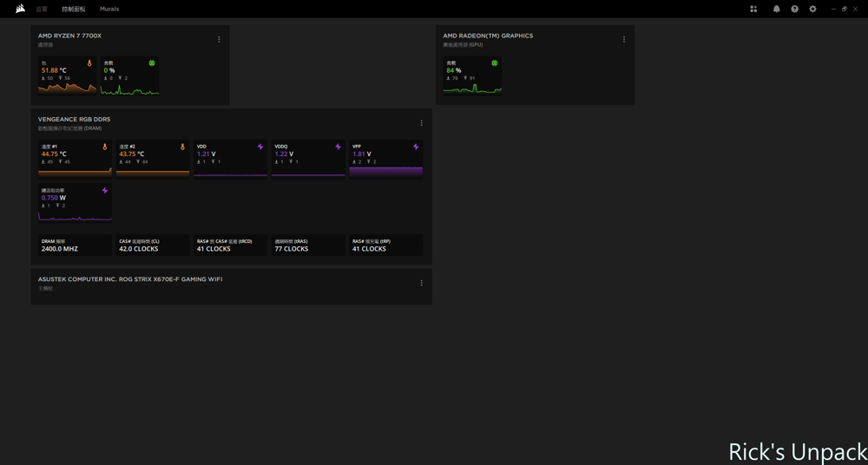Click the GPU 84 % load value
This screenshot has width=868, height=465.
[x=453, y=70]
